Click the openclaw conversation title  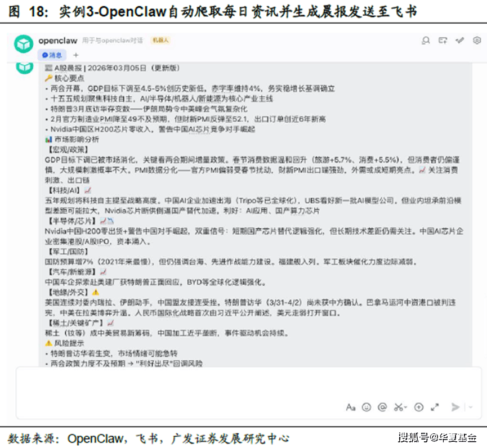click(x=58, y=41)
